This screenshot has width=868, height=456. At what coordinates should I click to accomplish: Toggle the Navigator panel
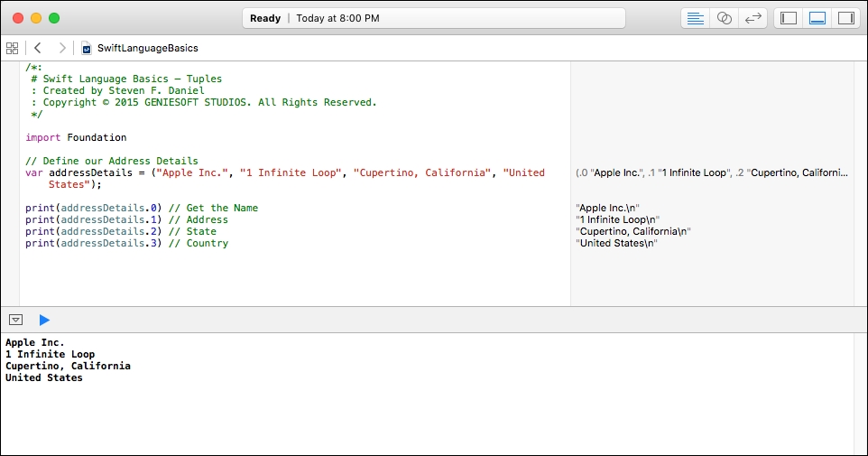click(789, 18)
